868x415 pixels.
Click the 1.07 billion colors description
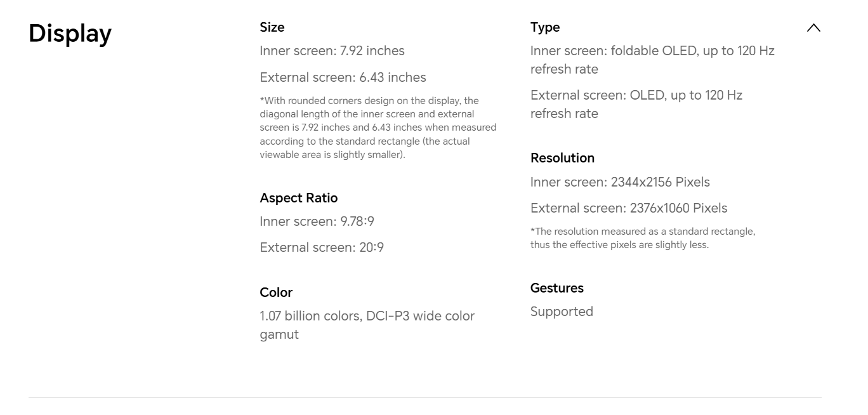367,325
